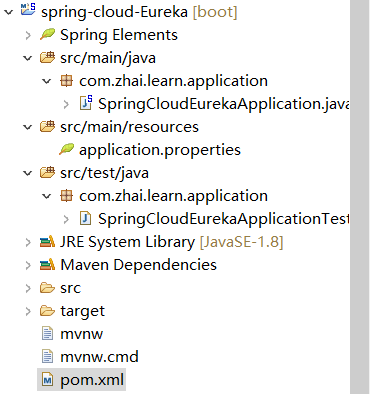Select the pom.xml file name

click(x=92, y=380)
